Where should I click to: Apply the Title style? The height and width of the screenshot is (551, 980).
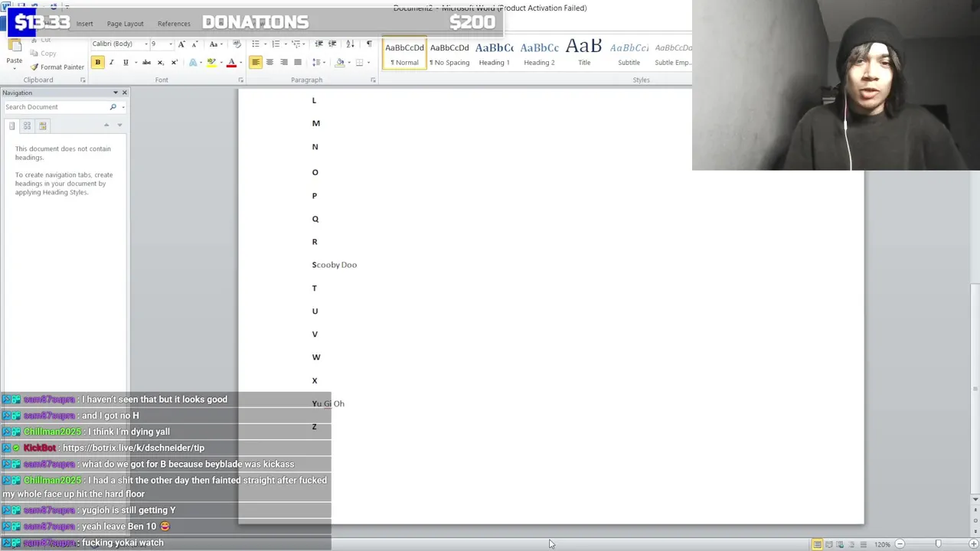click(x=584, y=54)
